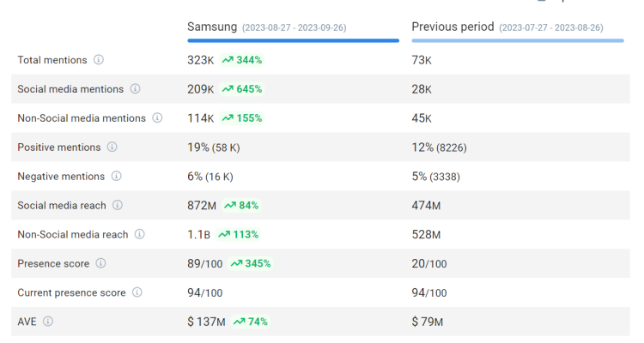Click the 645% social mentions growth badge
Viewport: 644px width, 343px height.
click(242, 89)
